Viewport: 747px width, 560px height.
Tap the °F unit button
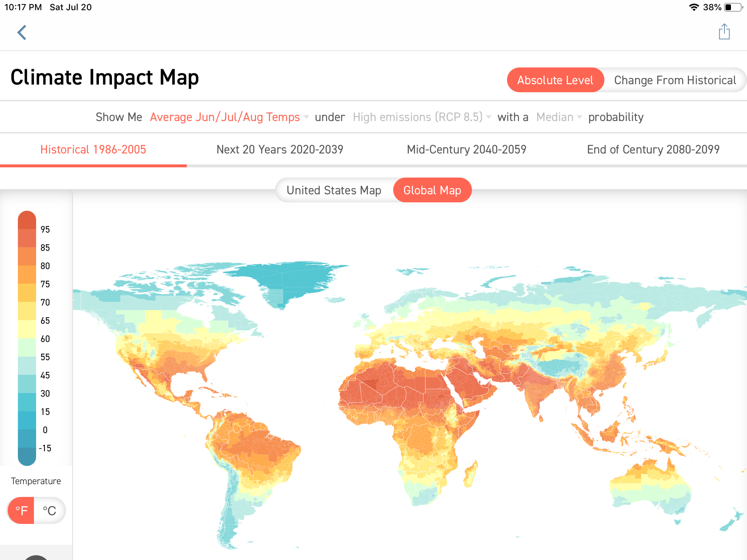tap(22, 510)
